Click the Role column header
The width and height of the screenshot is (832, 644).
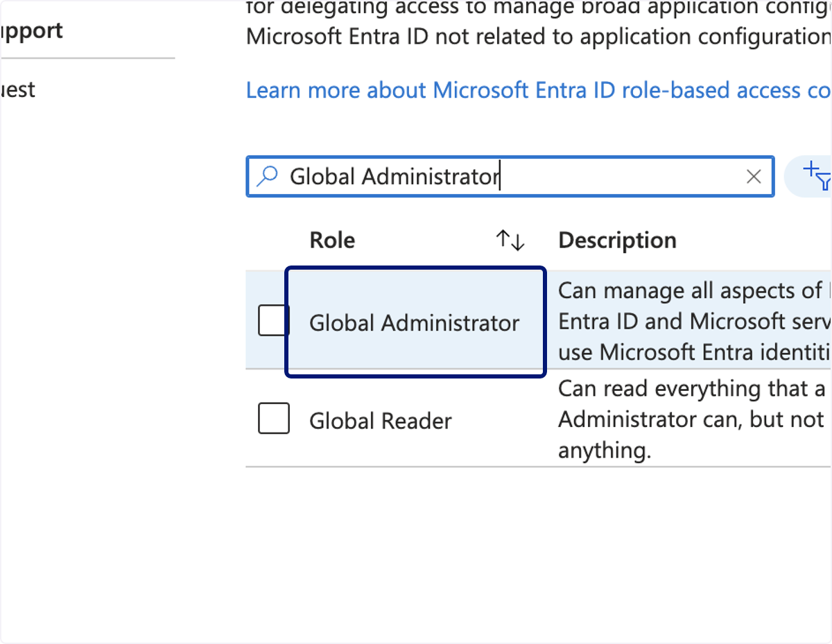(x=332, y=241)
